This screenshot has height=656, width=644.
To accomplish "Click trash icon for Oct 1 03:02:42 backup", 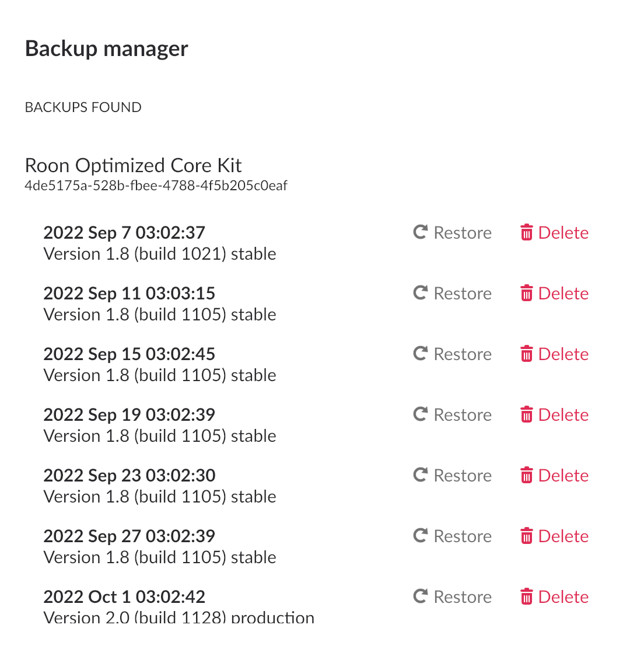I will tap(526, 597).
